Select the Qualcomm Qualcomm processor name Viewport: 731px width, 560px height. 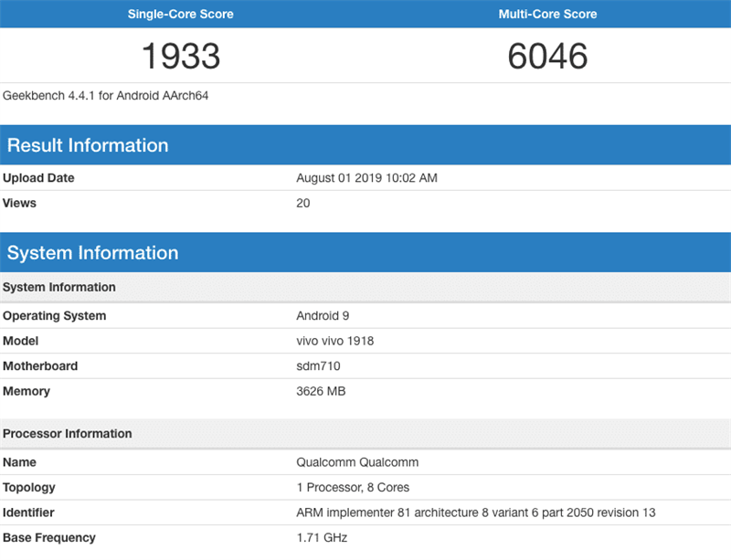tap(357, 462)
